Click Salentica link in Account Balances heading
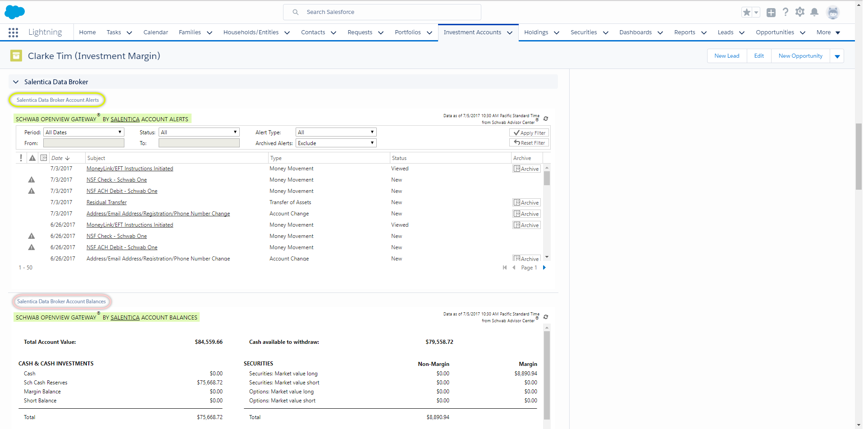This screenshot has height=429, width=868. coord(125,317)
